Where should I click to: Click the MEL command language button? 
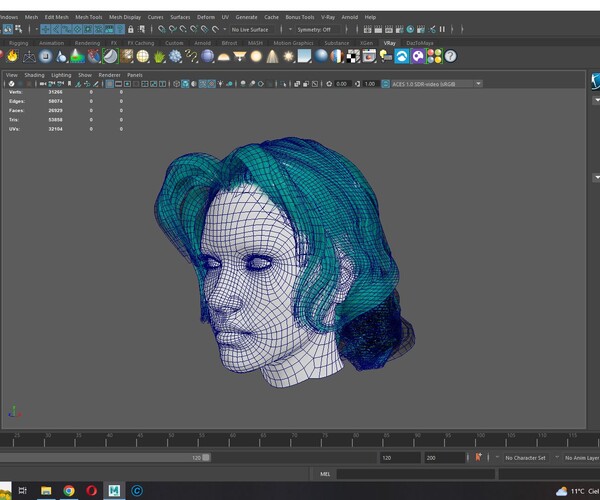pos(325,474)
